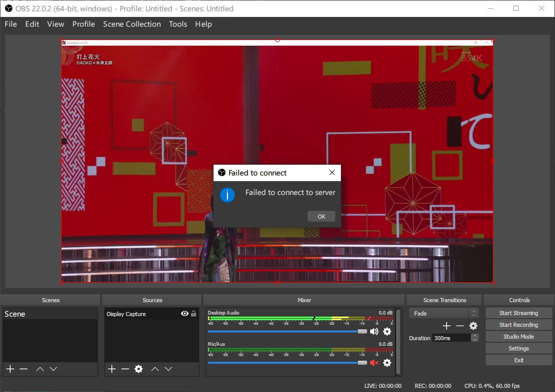Open source properties gear icon
555x392 pixels.
coord(138,369)
